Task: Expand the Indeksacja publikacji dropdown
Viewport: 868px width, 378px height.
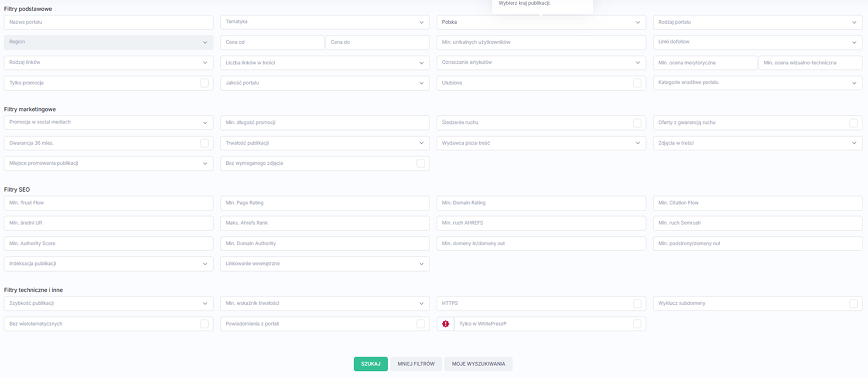Action: tap(109, 264)
